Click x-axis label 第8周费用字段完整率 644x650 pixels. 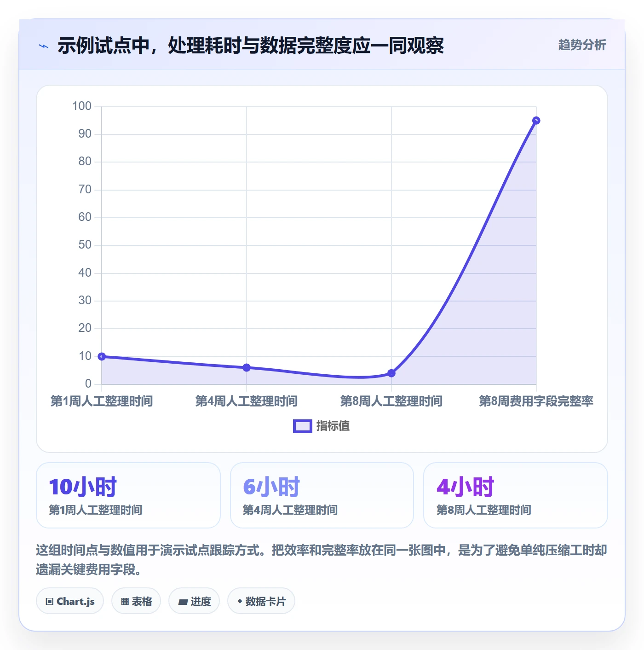(536, 401)
